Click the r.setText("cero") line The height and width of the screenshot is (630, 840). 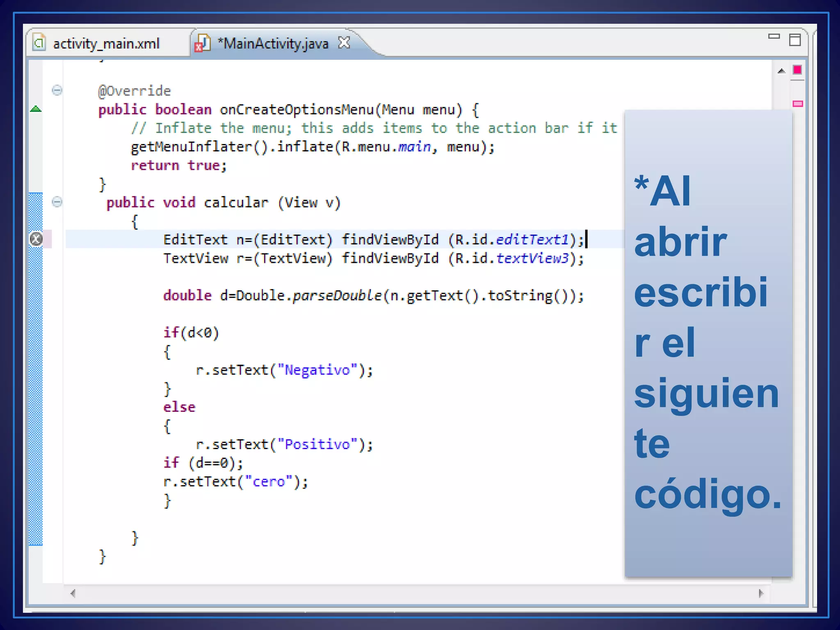235,482
